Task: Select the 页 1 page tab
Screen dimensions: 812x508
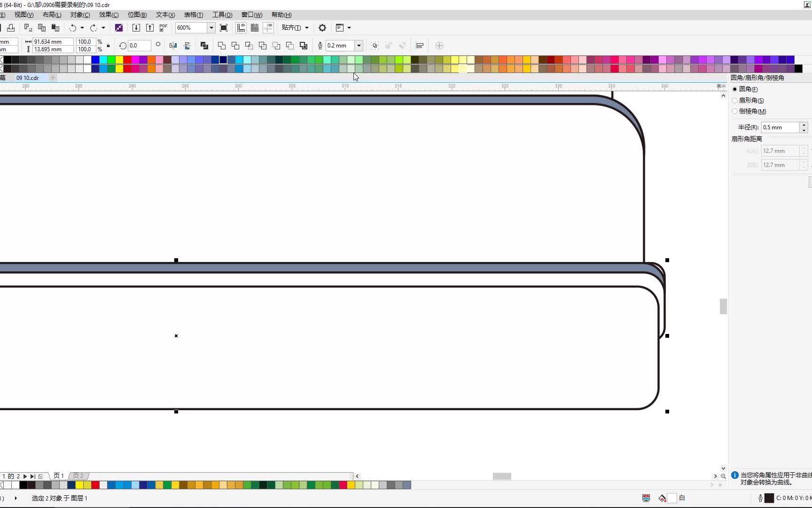Action: click(59, 476)
